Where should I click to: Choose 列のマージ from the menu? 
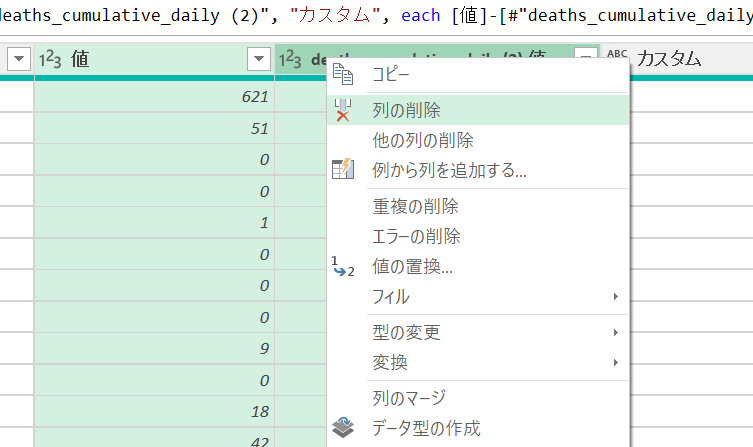[x=408, y=398]
